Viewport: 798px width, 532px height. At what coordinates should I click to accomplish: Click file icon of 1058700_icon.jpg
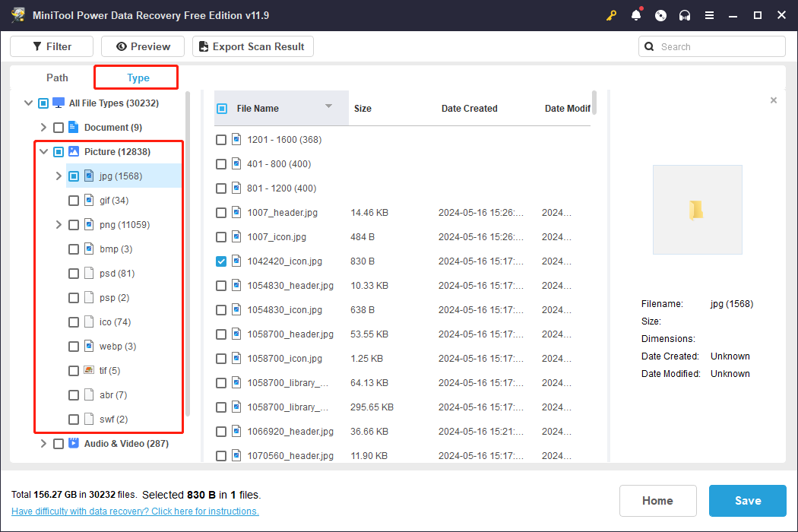(x=236, y=359)
